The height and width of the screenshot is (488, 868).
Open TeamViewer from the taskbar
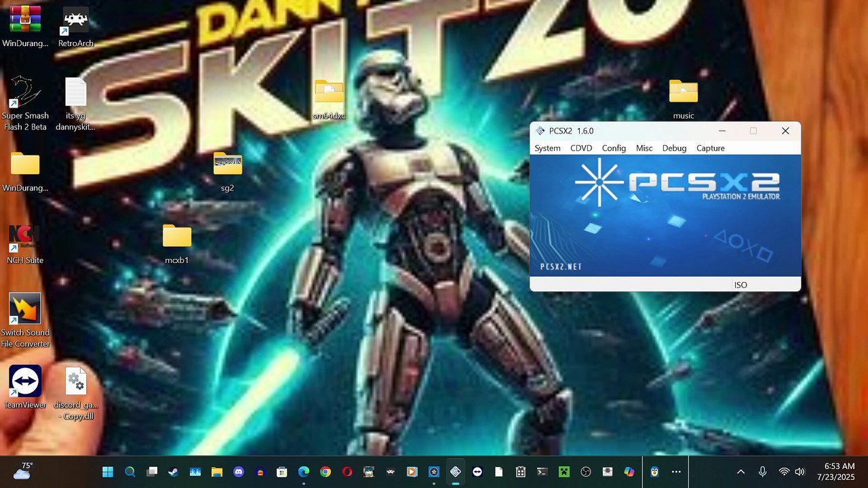(x=477, y=472)
